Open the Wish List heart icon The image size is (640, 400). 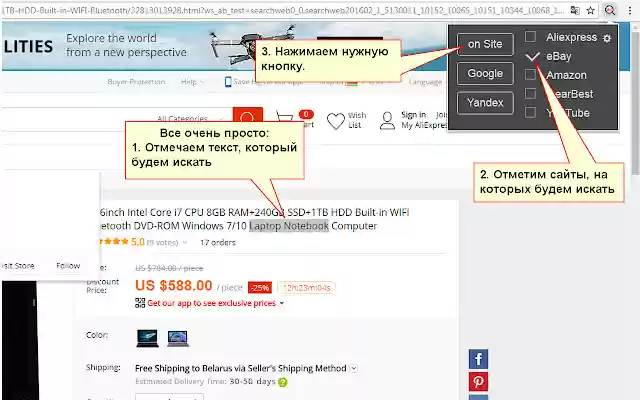coord(336,121)
